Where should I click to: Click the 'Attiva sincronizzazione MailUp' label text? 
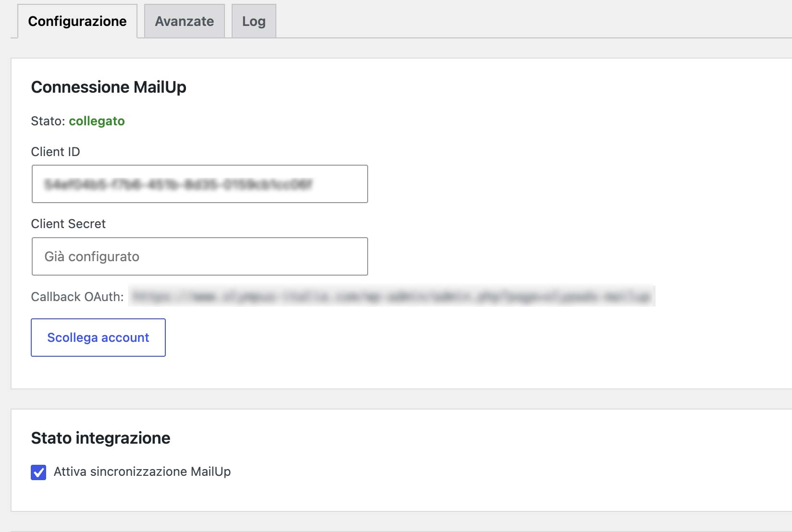click(142, 472)
